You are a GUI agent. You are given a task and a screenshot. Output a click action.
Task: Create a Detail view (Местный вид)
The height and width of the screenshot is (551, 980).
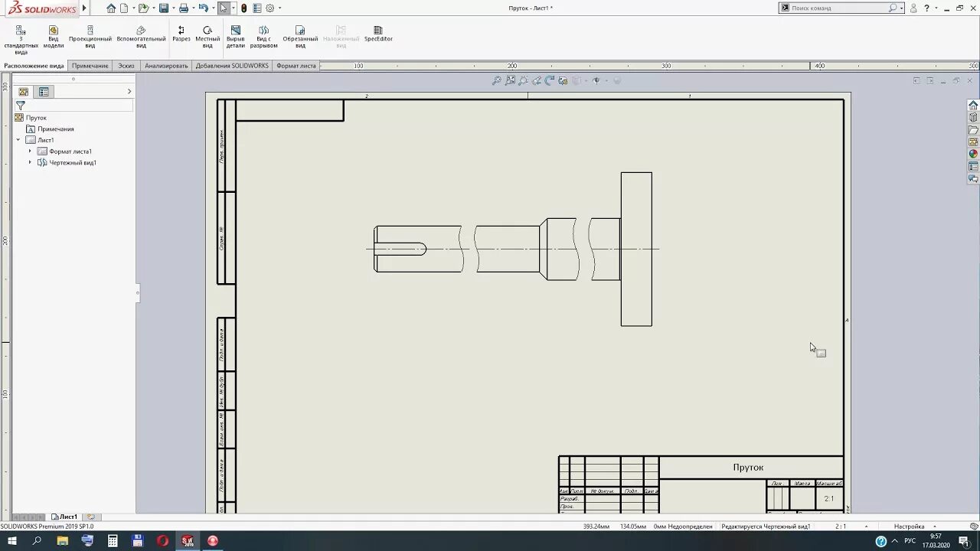[x=207, y=37]
